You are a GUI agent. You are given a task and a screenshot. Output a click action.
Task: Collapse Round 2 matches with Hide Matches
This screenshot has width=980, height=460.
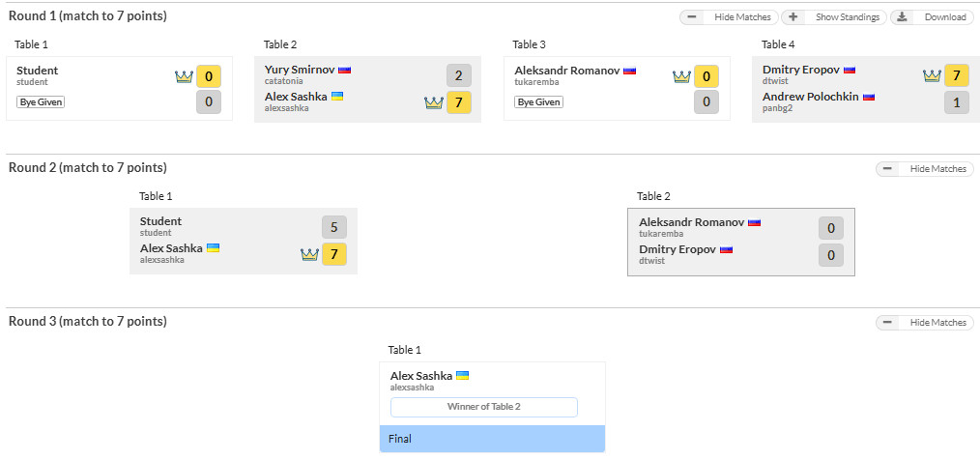(925, 169)
